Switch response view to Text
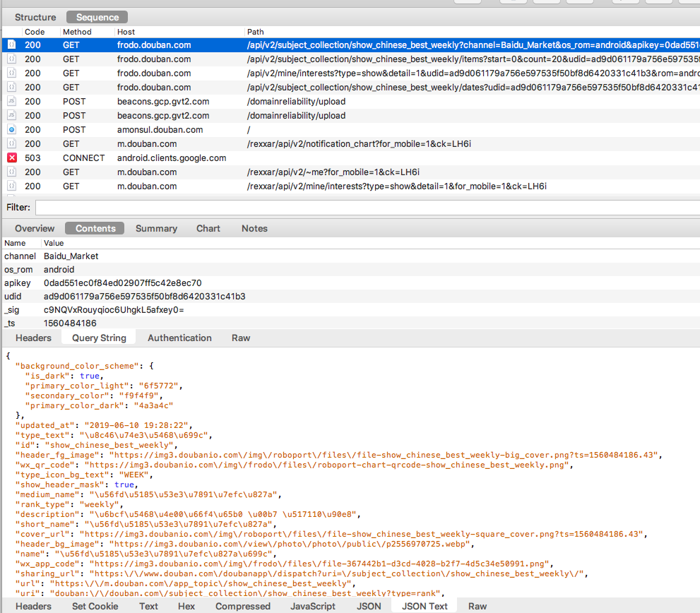The height and width of the screenshot is (613, 700). (148, 606)
